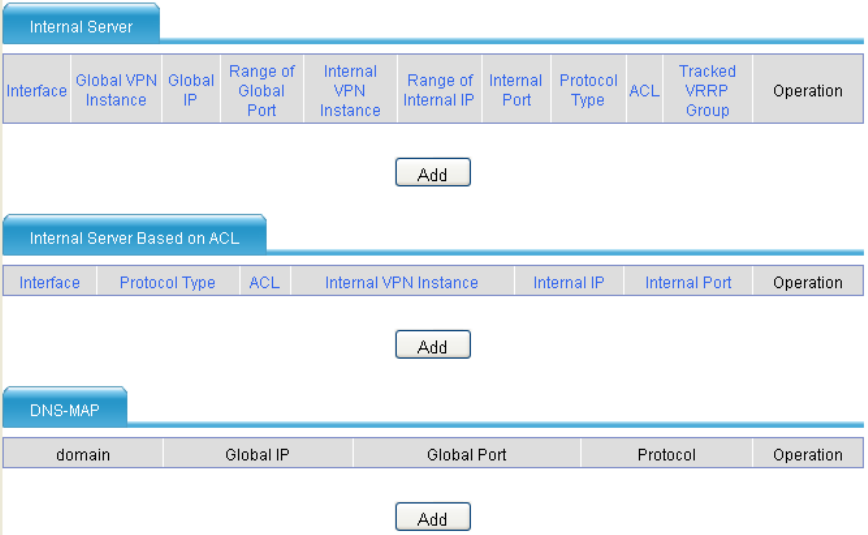
Task: Sort Internal Server table by Internal Port
Action: click(x=516, y=90)
